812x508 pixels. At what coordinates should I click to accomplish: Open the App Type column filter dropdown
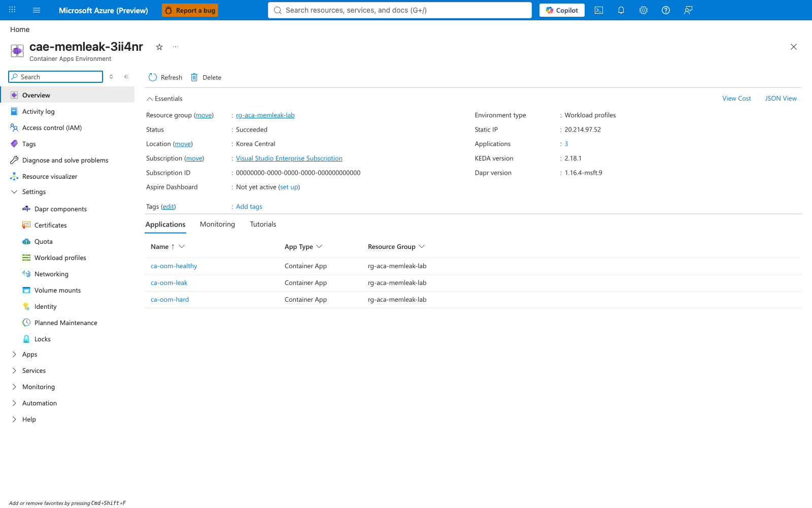(319, 246)
